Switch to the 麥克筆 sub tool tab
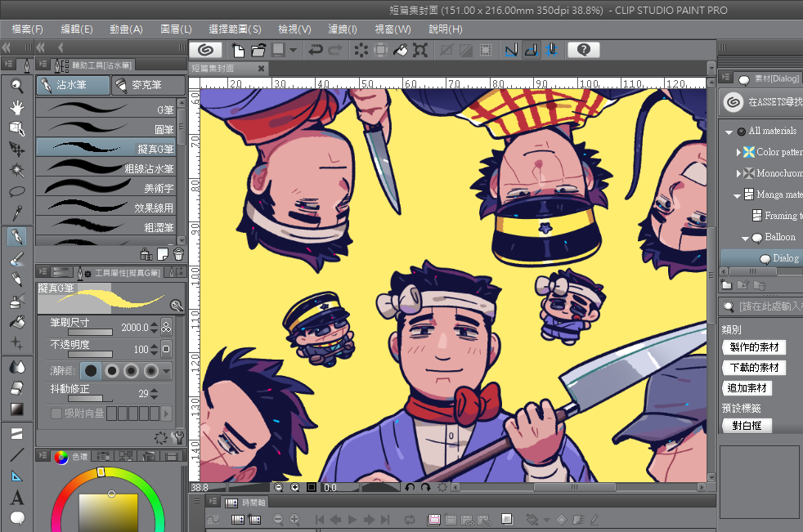803x532 pixels. point(147,85)
